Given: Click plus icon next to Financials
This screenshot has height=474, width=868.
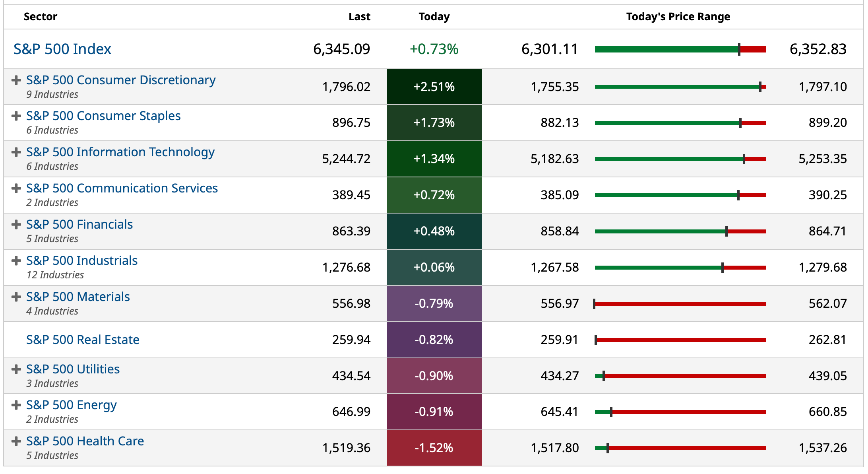Looking at the screenshot, I should pyautogui.click(x=16, y=225).
